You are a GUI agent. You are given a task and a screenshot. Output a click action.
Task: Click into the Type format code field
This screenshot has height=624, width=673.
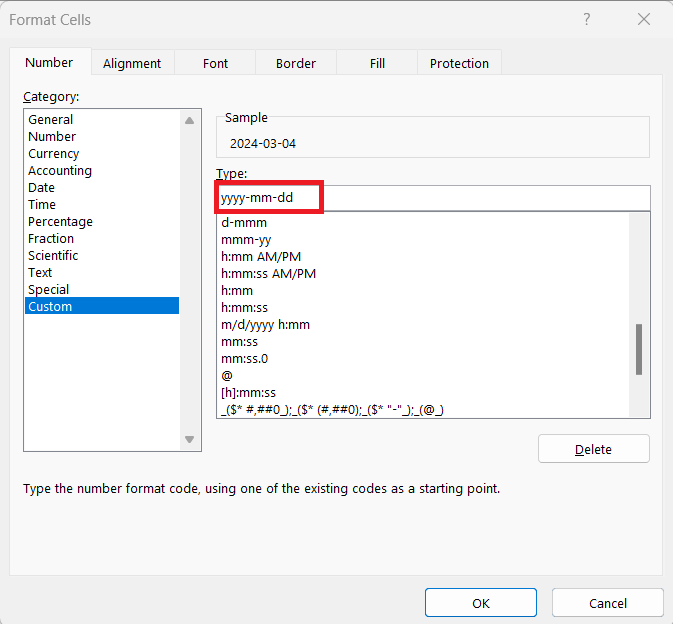click(x=434, y=198)
